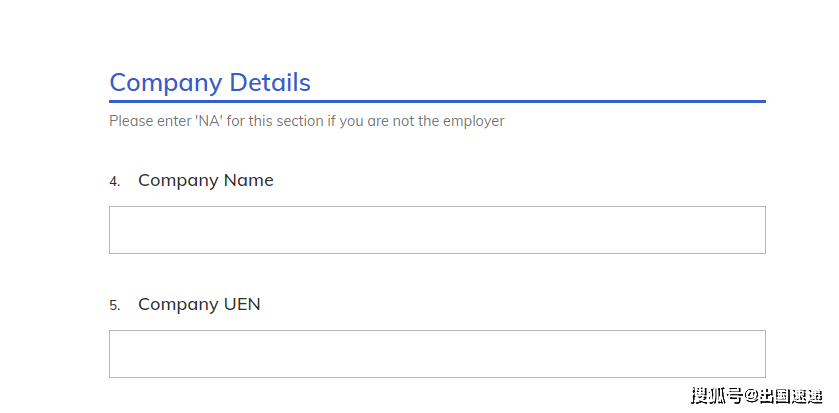Click the word "UEN" in question 5

click(x=242, y=305)
